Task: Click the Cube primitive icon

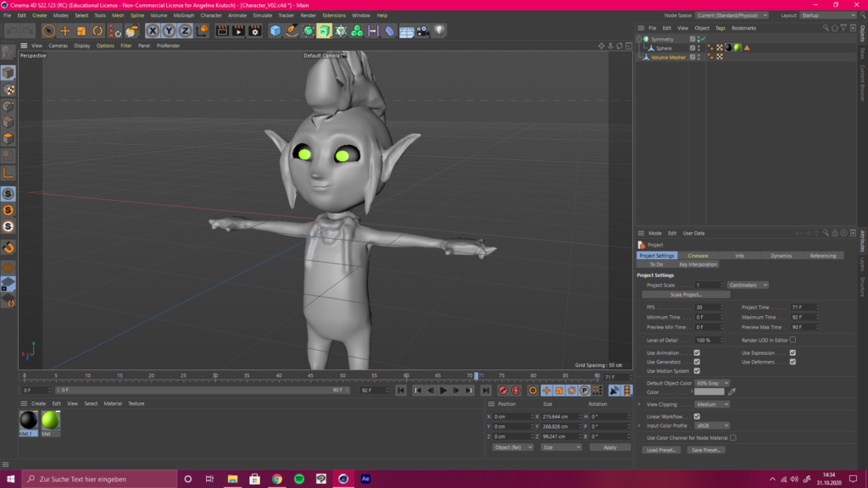Action: click(x=275, y=31)
